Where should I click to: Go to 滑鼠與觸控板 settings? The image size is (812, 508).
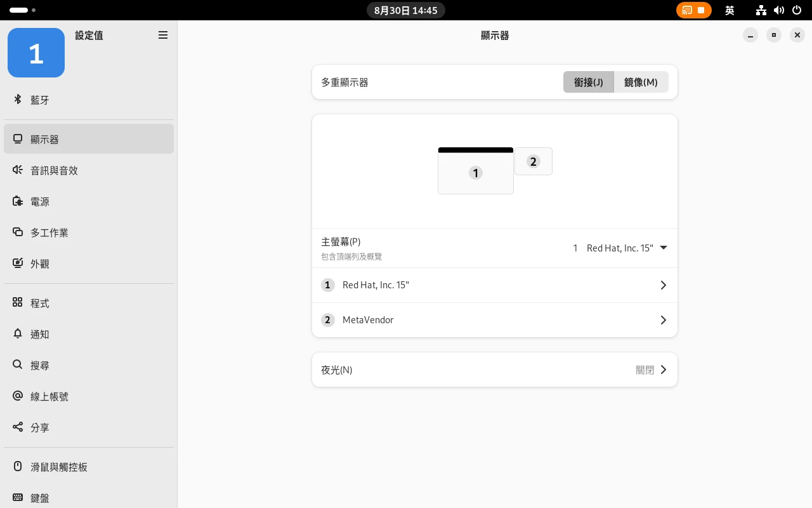tap(59, 467)
